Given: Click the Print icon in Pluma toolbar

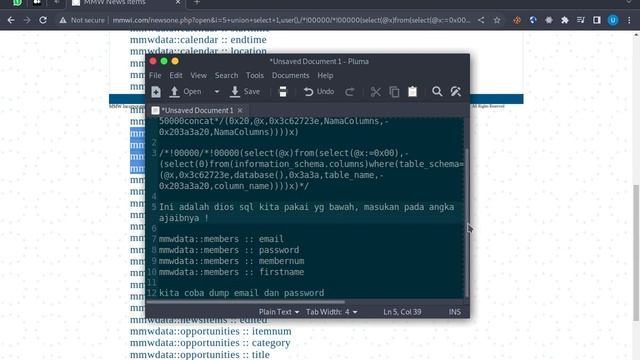Looking at the screenshot, I should point(282,92).
